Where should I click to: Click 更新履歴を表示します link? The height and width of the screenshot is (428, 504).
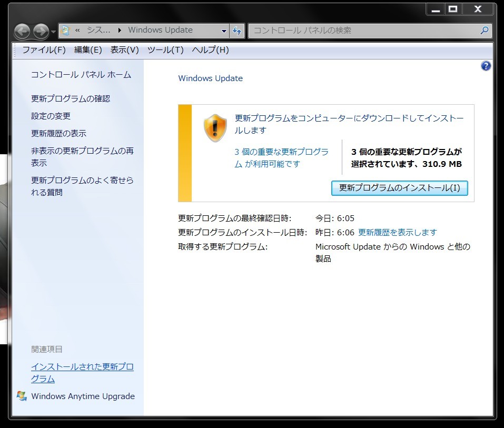coord(398,232)
